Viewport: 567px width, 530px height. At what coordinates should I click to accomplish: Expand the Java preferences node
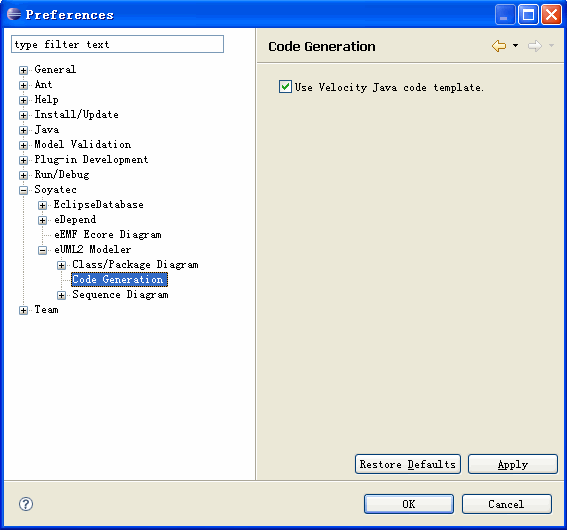coord(24,130)
